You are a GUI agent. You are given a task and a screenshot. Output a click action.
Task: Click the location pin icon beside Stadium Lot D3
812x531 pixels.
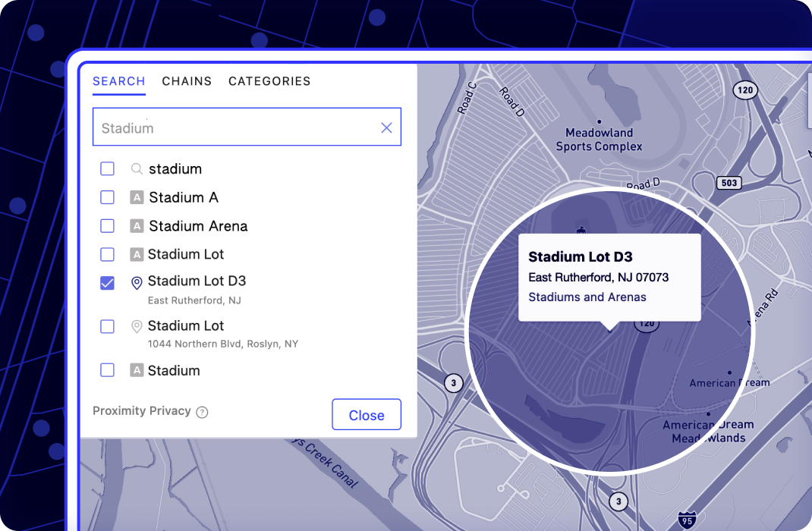pos(137,282)
